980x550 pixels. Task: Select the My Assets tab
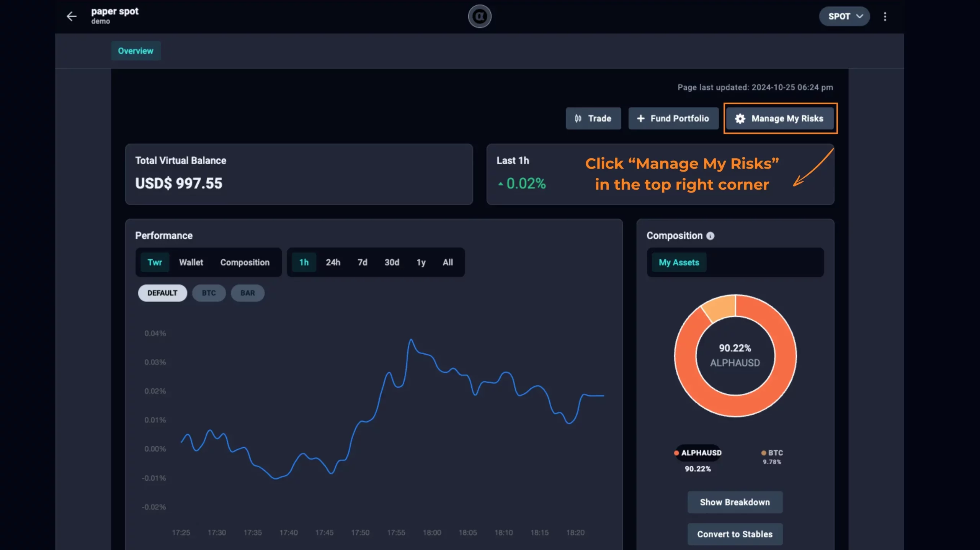pyautogui.click(x=679, y=262)
